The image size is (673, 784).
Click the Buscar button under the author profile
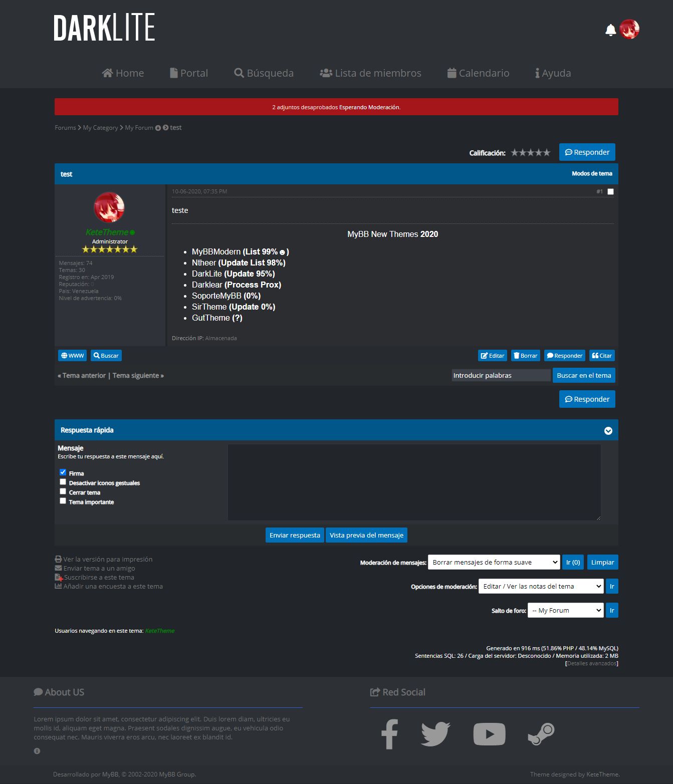[106, 356]
